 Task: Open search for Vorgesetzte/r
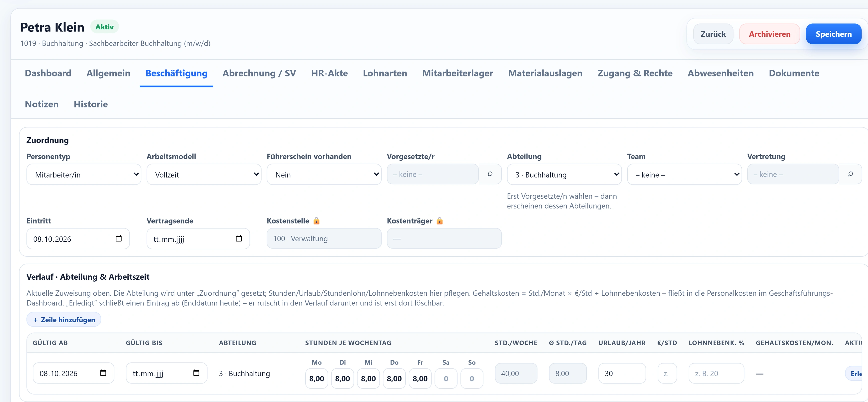tap(490, 174)
